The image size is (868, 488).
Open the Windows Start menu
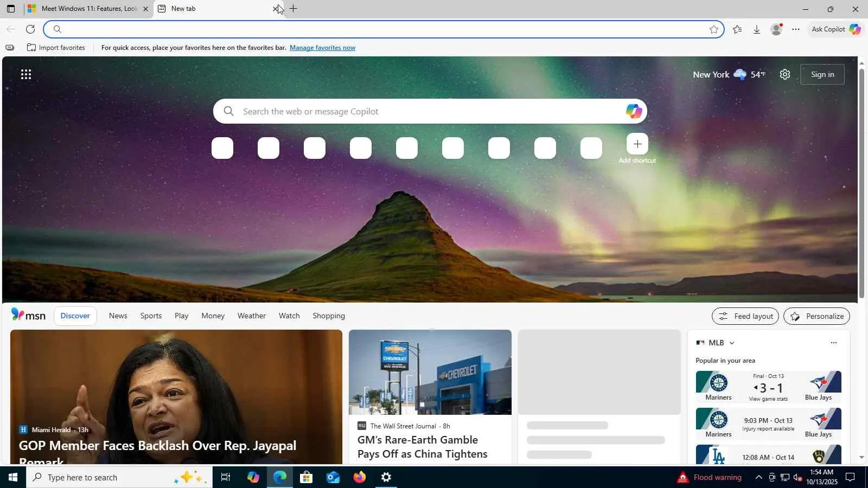point(13,477)
